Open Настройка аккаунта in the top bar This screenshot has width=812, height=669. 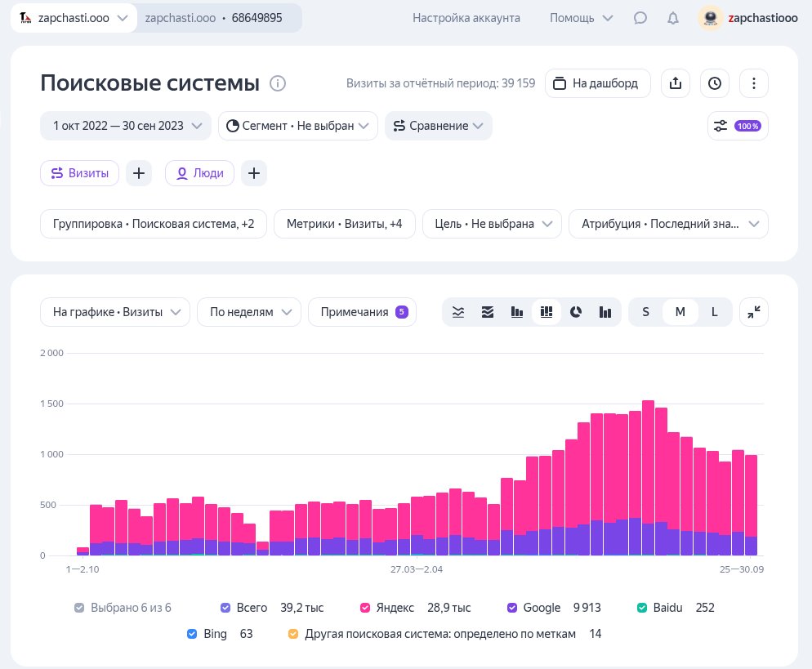pyautogui.click(x=466, y=18)
